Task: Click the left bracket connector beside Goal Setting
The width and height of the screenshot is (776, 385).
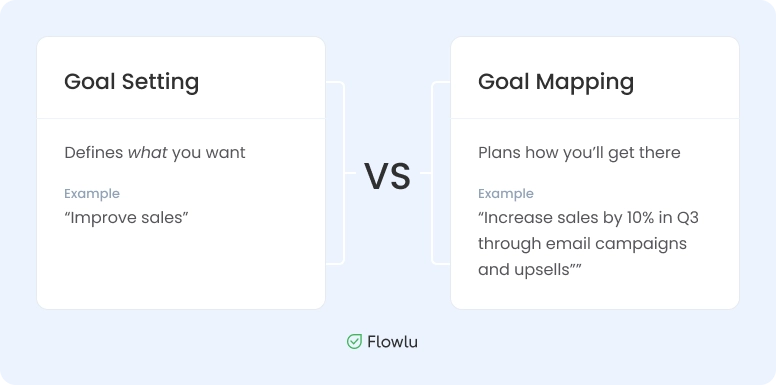Action: 340,173
